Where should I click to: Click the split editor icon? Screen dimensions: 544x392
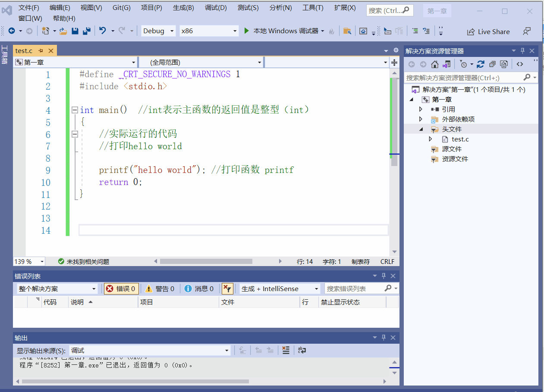pyautogui.click(x=394, y=63)
